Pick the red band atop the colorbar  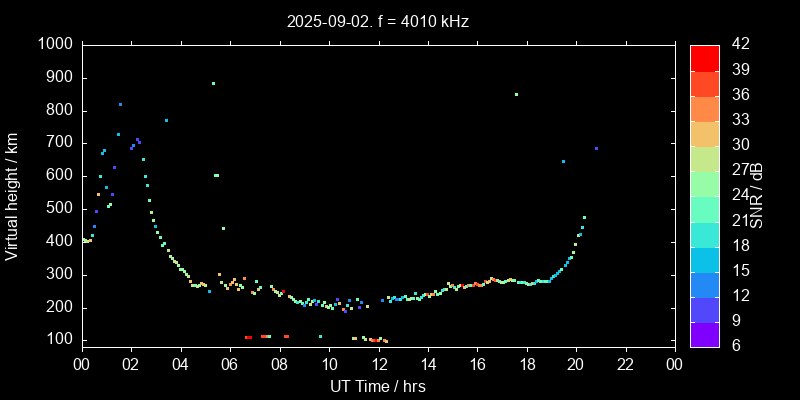[704, 58]
